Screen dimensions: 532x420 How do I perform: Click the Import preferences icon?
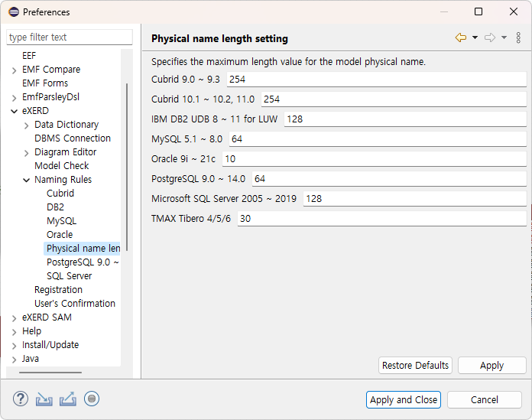(x=44, y=399)
